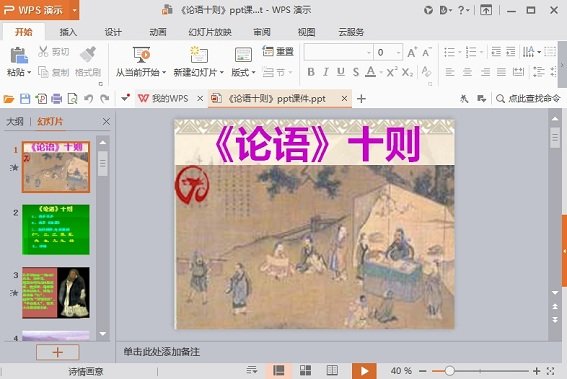
Task: Click 点此查找命令 search box
Action: click(x=528, y=98)
